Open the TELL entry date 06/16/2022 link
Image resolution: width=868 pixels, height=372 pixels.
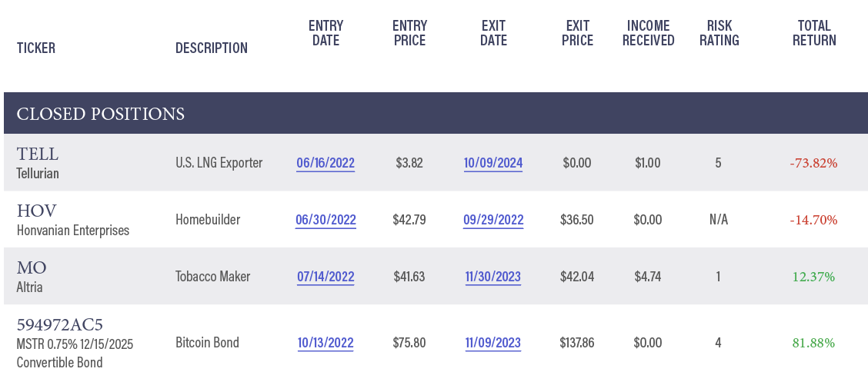[325, 163]
